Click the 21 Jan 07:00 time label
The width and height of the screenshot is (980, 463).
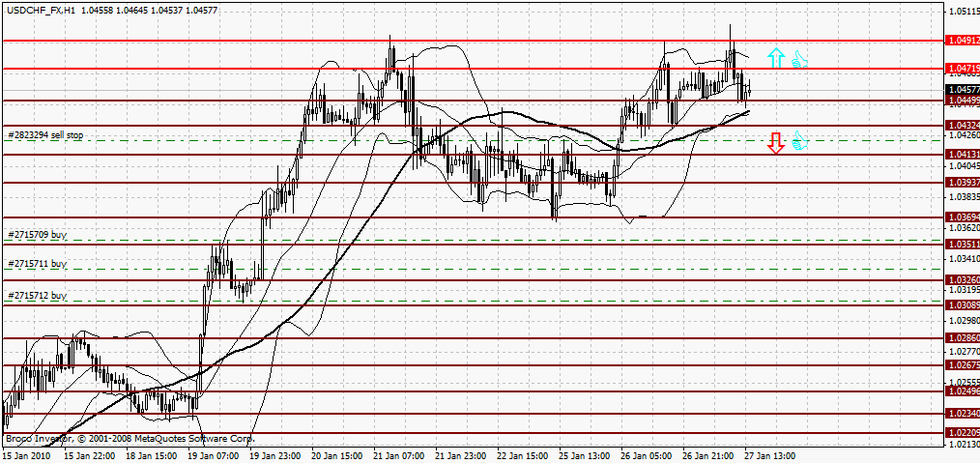(x=397, y=457)
